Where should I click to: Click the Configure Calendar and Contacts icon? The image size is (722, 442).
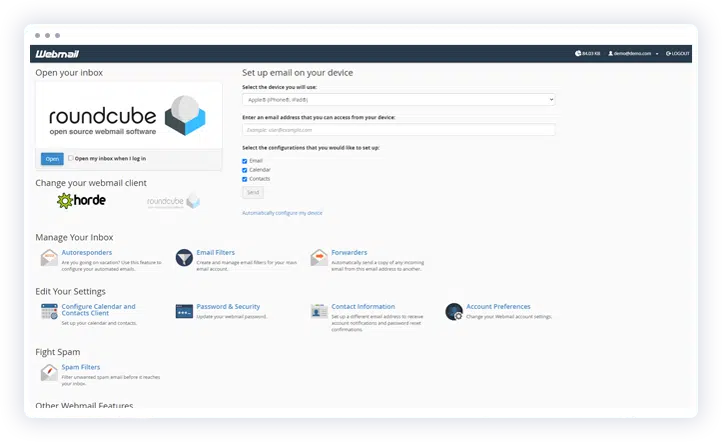(49, 312)
